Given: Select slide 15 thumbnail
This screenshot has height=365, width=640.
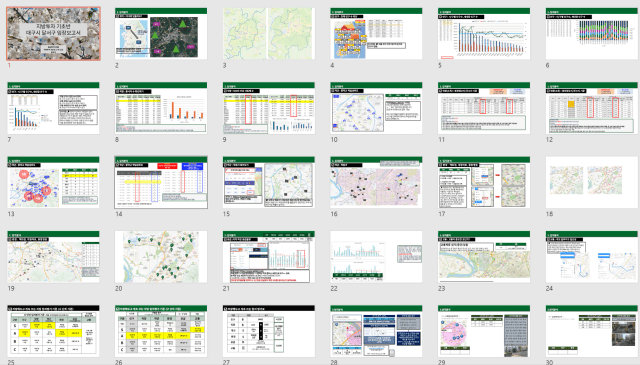Looking at the screenshot, I should (269, 182).
